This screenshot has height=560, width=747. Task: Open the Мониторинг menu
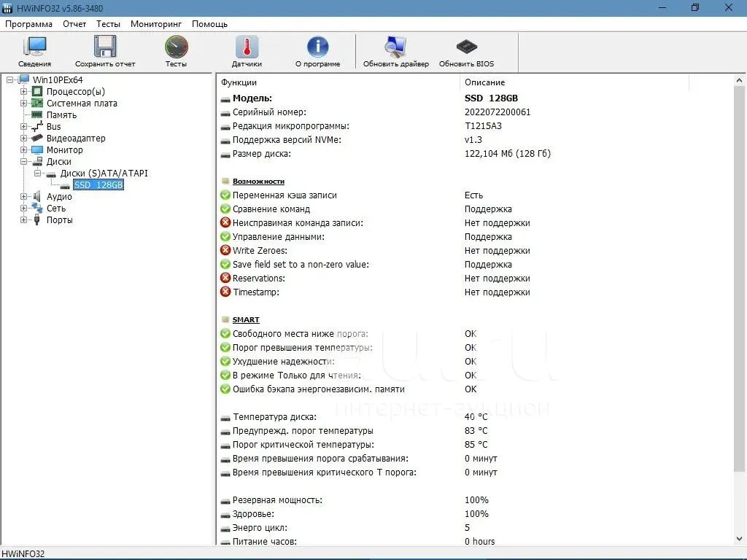click(156, 24)
